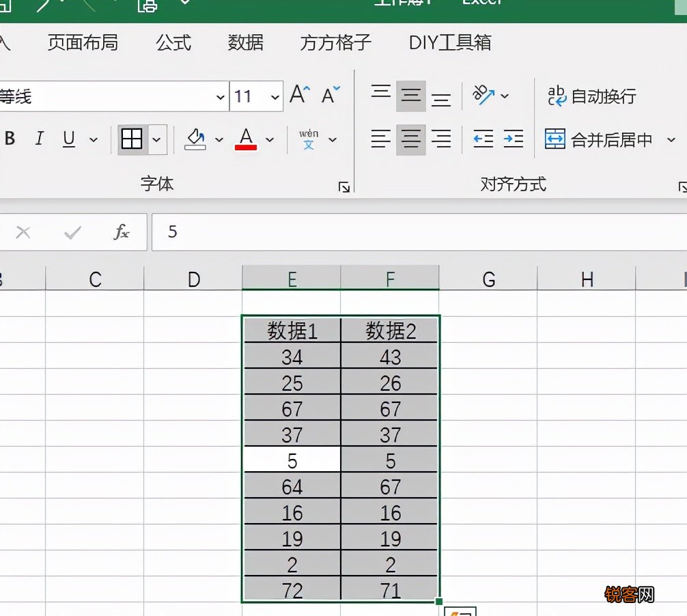Viewport: 687px width, 616px height.
Task: Select cell with value 71
Action: tap(390, 590)
